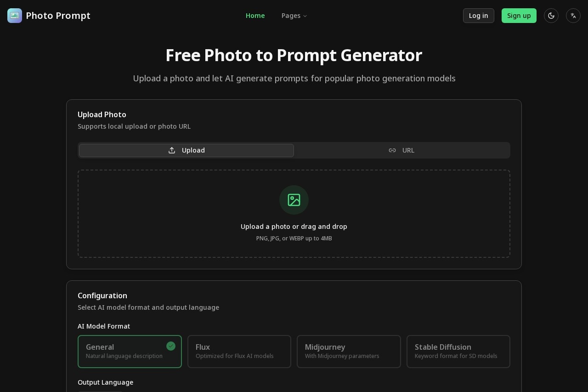Screen dimensions: 588x392
Task: Open the Home menu item
Action: pyautogui.click(x=255, y=16)
